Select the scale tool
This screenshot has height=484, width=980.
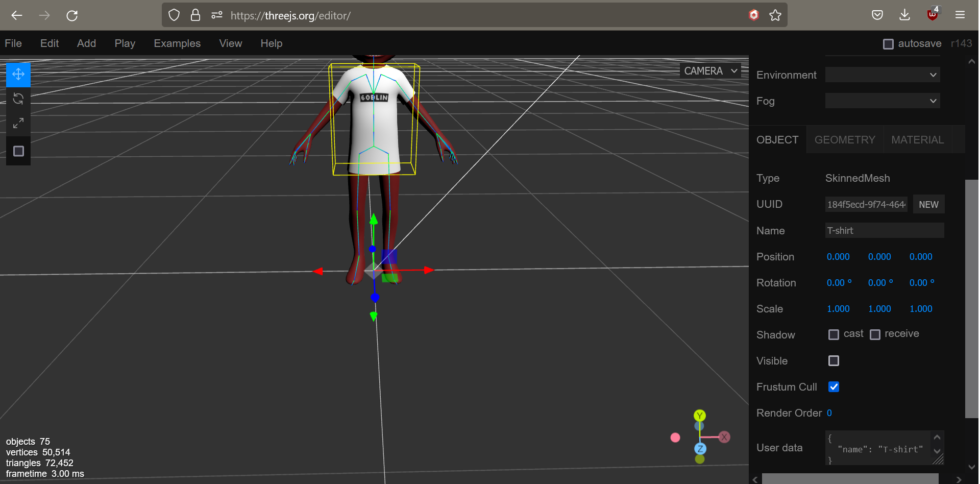click(18, 123)
